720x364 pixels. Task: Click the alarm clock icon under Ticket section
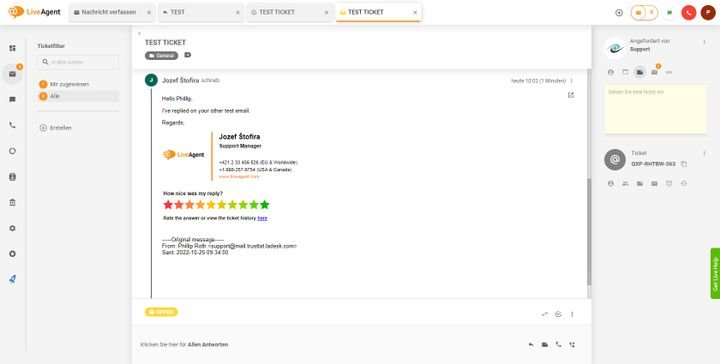669,184
